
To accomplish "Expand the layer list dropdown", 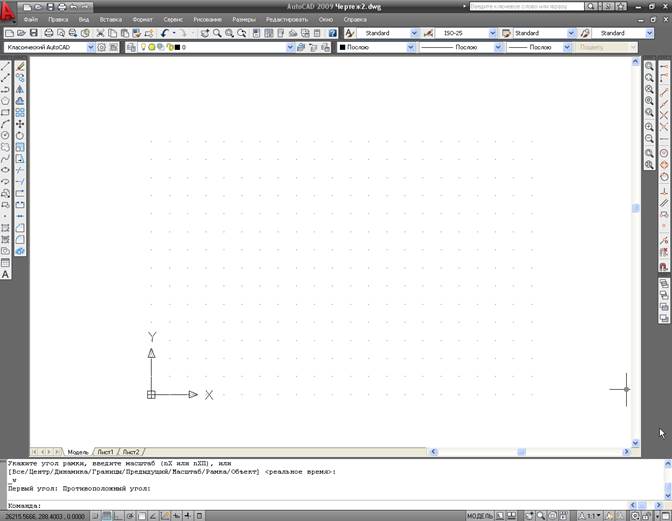I will click(x=291, y=47).
